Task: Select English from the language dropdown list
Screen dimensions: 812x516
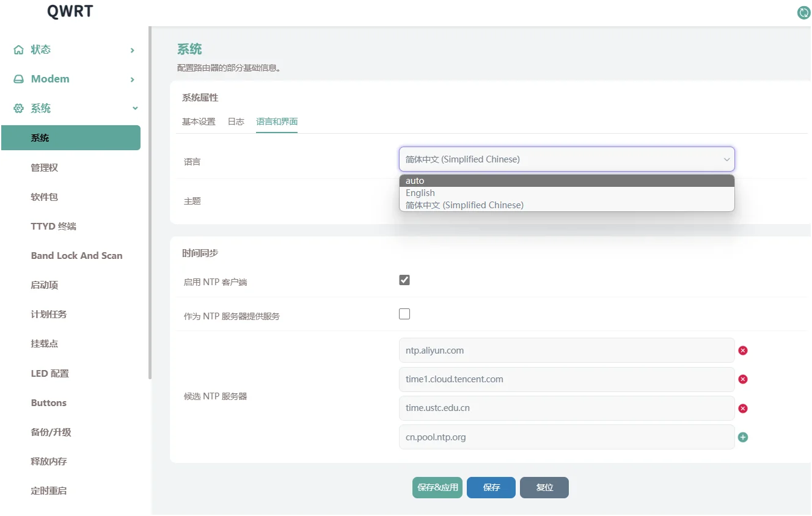Action: (420, 193)
